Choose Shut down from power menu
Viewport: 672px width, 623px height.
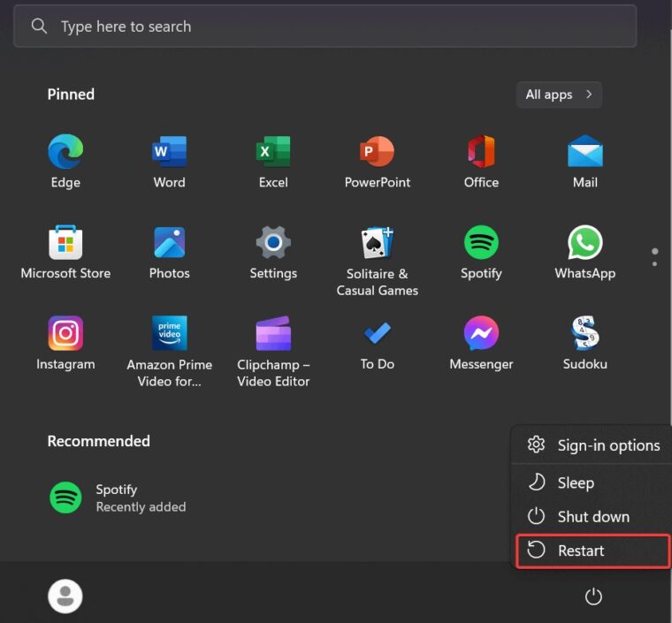(x=593, y=517)
